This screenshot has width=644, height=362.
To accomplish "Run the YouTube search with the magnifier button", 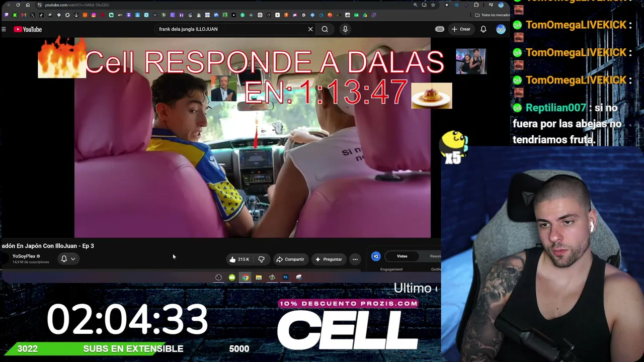I will coord(325,29).
